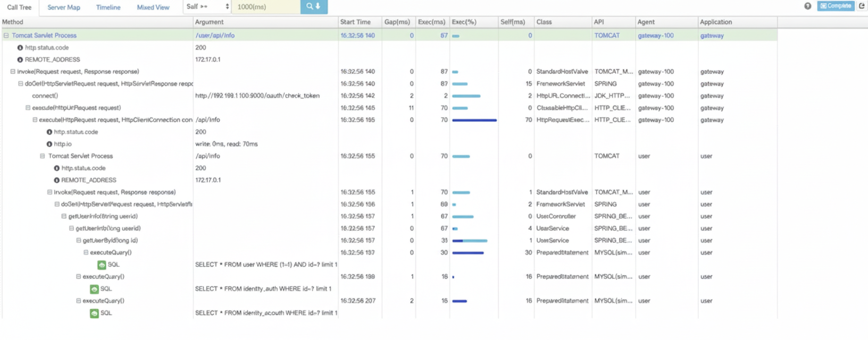Click SQL icon for identity_auth query
The height and width of the screenshot is (340, 868).
point(94,289)
